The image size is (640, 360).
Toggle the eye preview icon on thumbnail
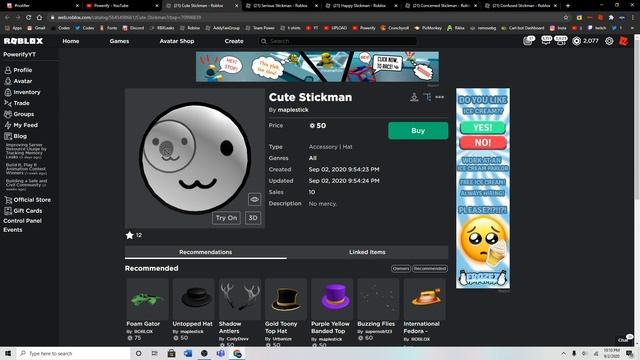click(254, 200)
